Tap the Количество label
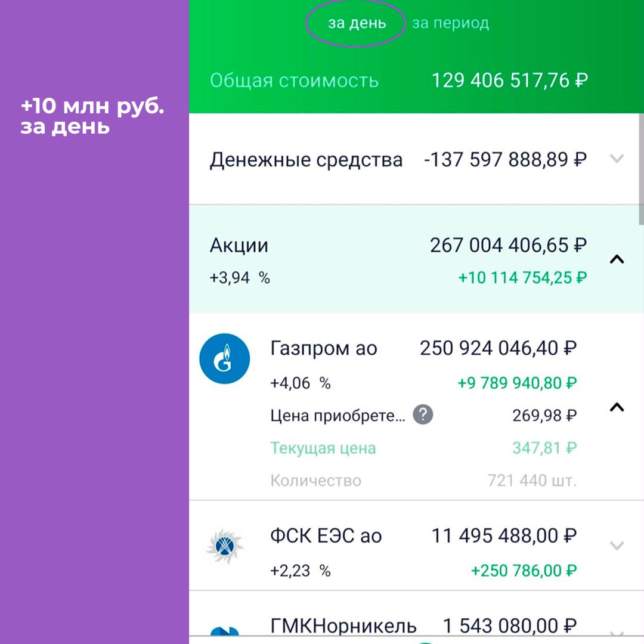 pos(316,481)
